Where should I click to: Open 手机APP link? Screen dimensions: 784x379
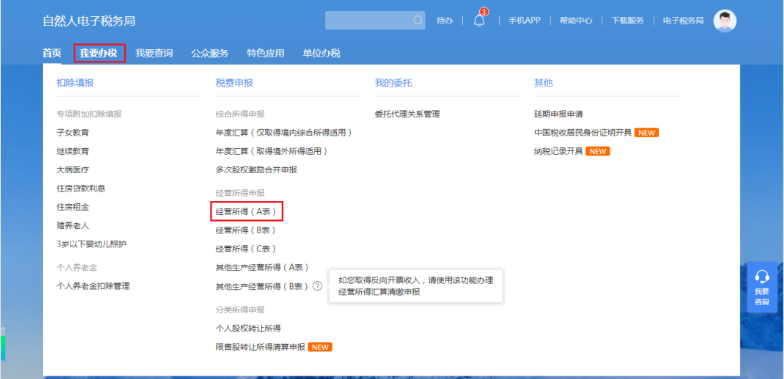524,20
